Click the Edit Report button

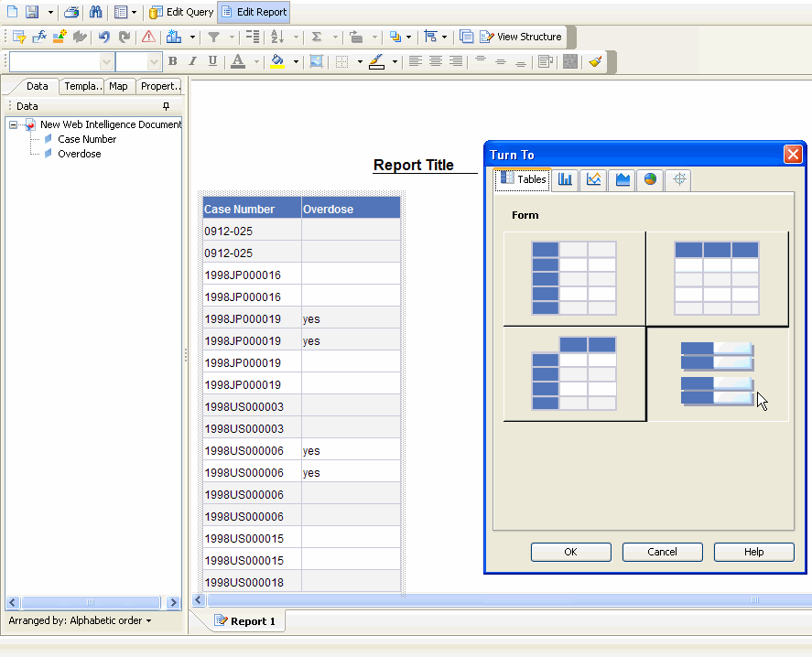[254, 12]
